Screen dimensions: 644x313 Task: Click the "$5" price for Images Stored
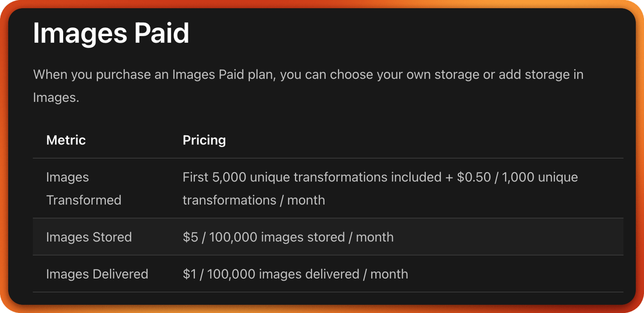click(x=190, y=237)
